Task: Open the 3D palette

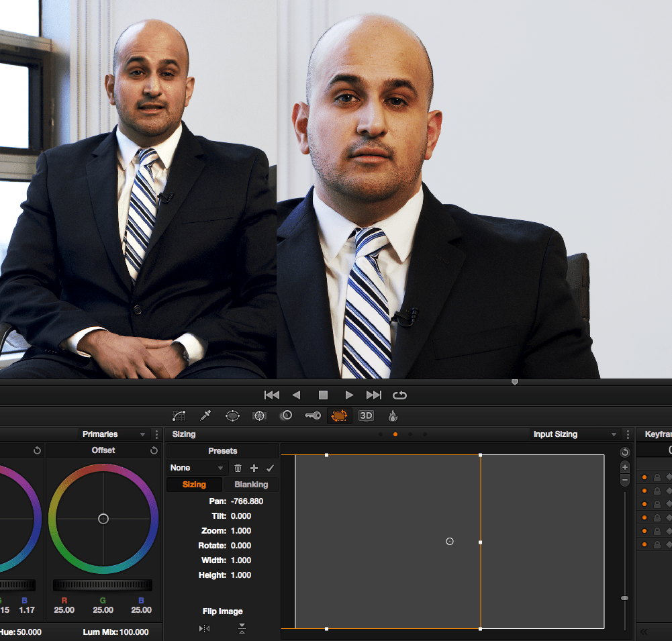Action: [366, 415]
